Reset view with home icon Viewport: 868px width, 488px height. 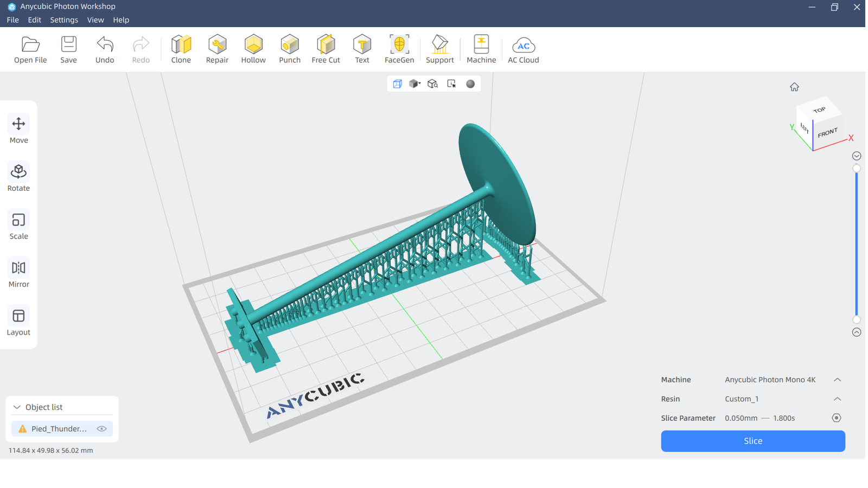pyautogui.click(x=794, y=87)
